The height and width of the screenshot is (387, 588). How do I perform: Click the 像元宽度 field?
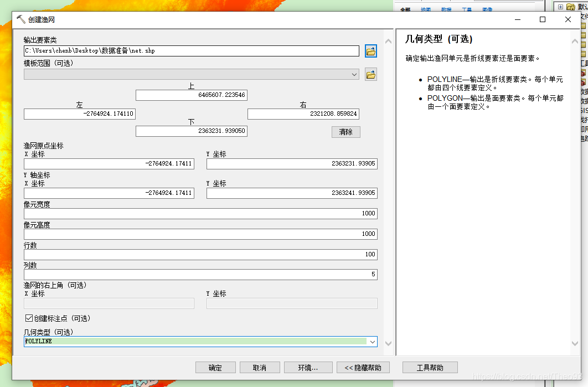[x=200, y=213]
